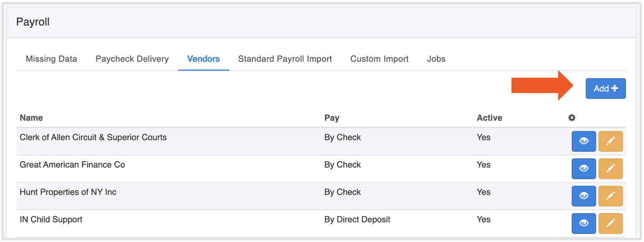Click the Add + button
Screen dimensions: 644x242
coord(605,89)
